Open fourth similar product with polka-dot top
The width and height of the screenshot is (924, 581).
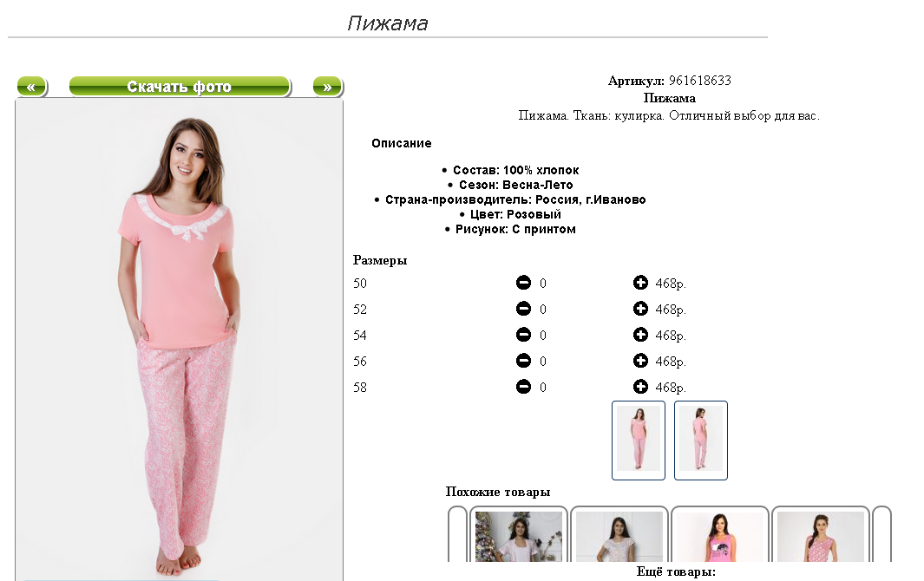coord(820,536)
